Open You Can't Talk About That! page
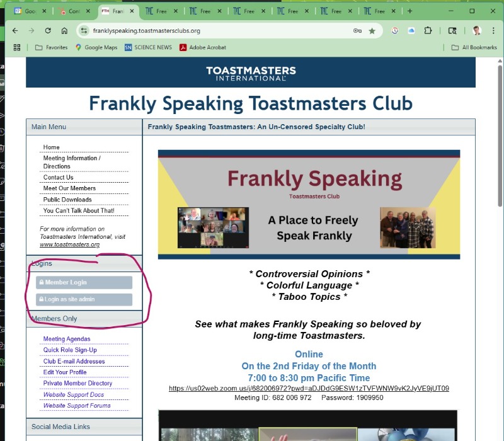 click(x=79, y=210)
